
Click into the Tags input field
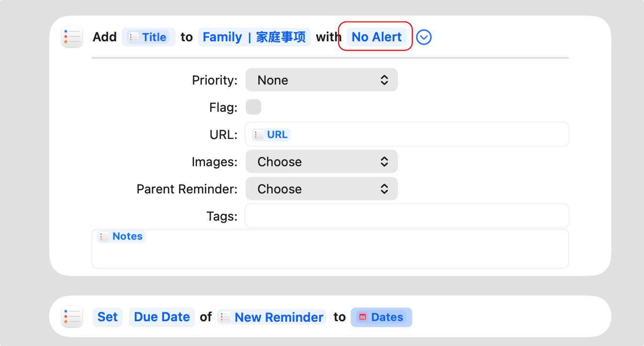(407, 216)
